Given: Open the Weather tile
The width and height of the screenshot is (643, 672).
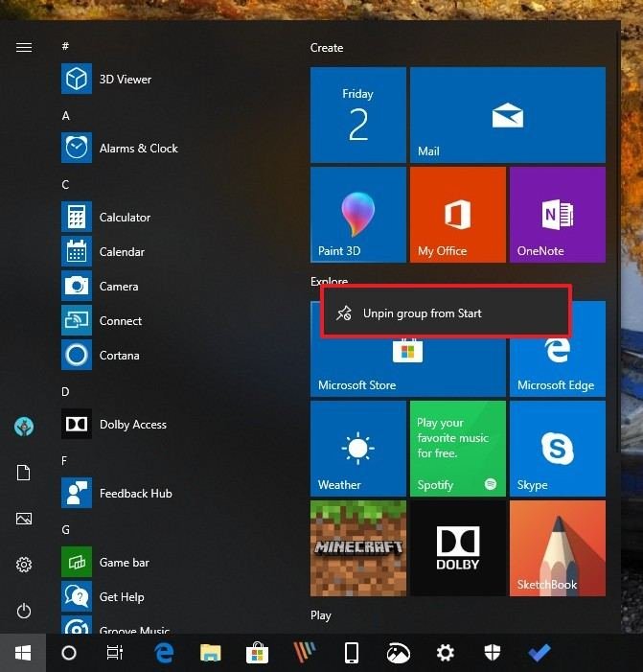Looking at the screenshot, I should 358,449.
